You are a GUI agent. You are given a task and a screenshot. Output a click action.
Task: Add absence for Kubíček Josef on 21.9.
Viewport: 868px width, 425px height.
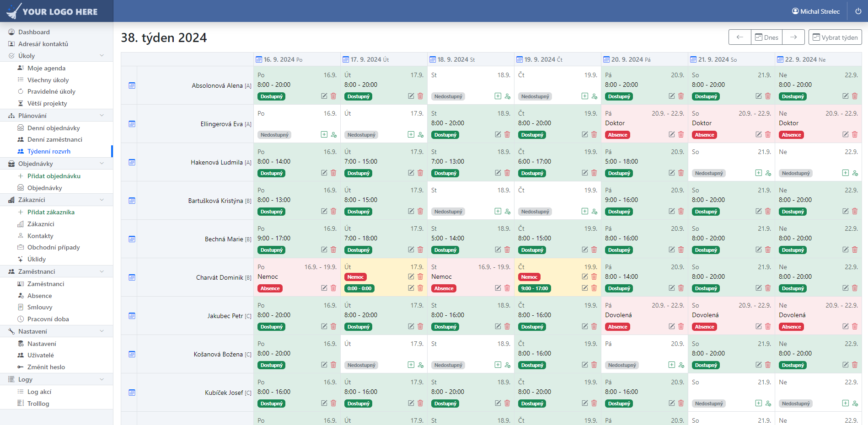click(x=768, y=404)
